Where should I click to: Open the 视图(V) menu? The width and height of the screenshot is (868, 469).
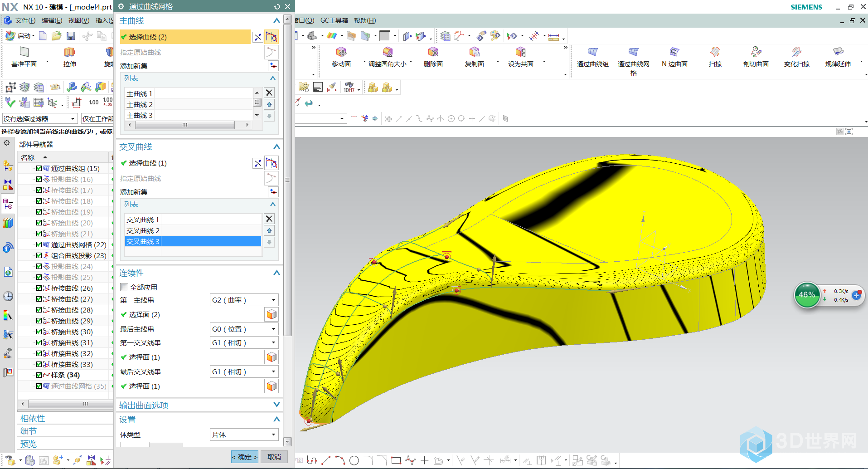(x=78, y=20)
